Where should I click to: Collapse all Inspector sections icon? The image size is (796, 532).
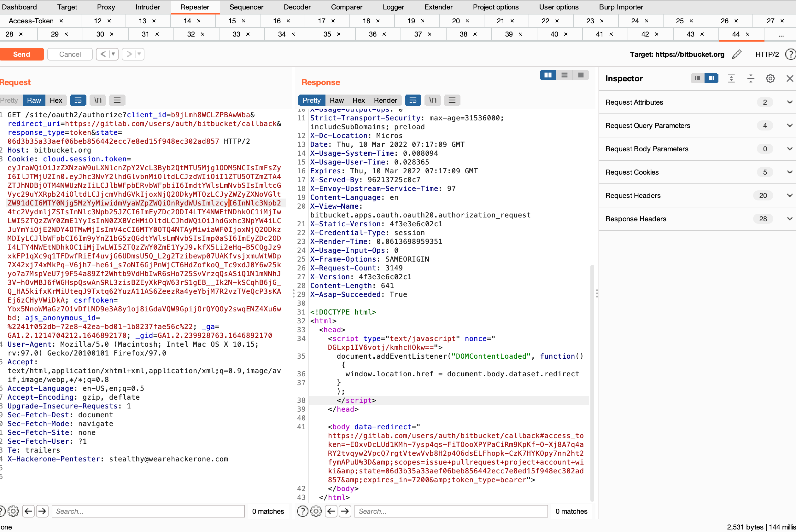click(x=751, y=78)
